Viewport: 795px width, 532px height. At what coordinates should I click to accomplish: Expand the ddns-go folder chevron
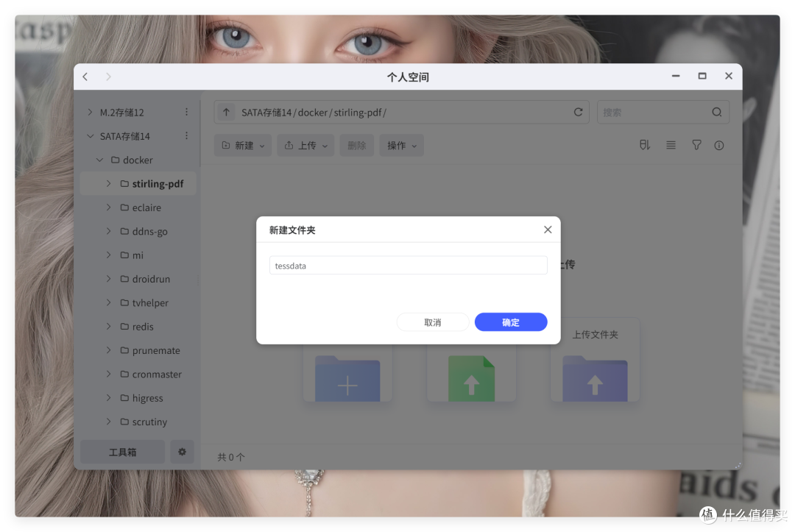[x=108, y=231]
